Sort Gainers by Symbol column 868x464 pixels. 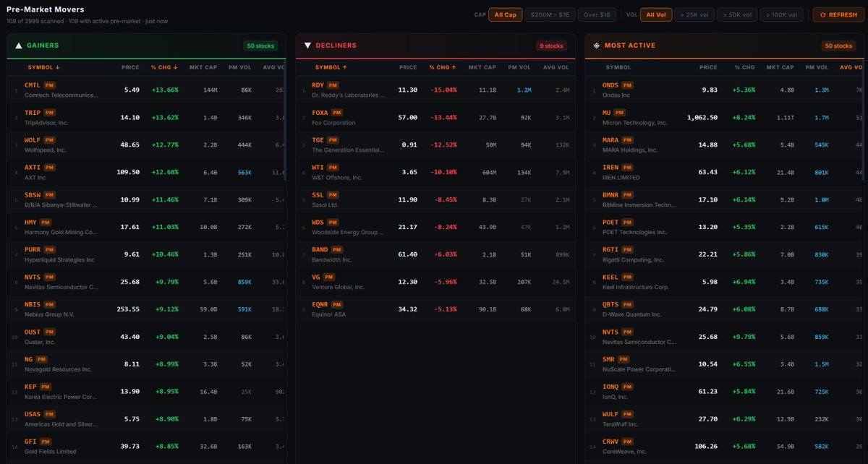pyautogui.click(x=43, y=67)
